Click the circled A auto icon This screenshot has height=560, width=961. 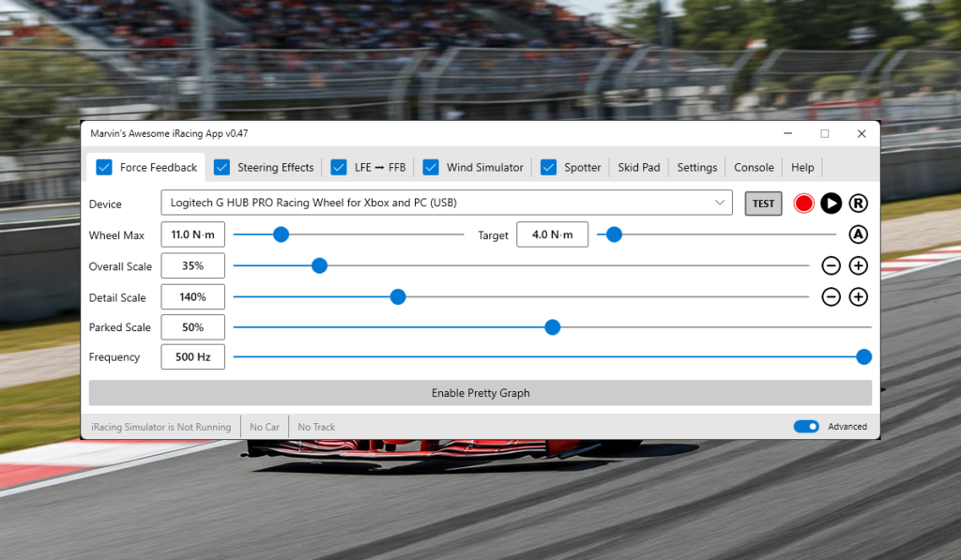click(x=858, y=235)
